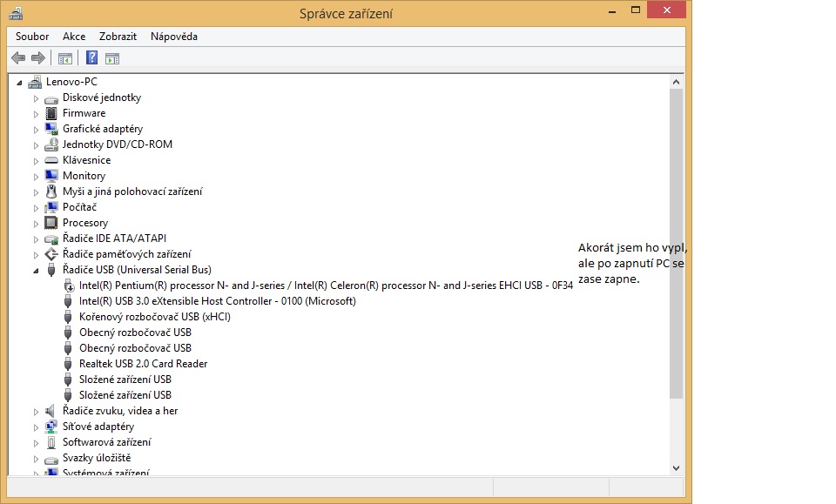Click the vertical scrollbar thumb
The width and height of the screenshot is (836, 504).
coord(676,244)
